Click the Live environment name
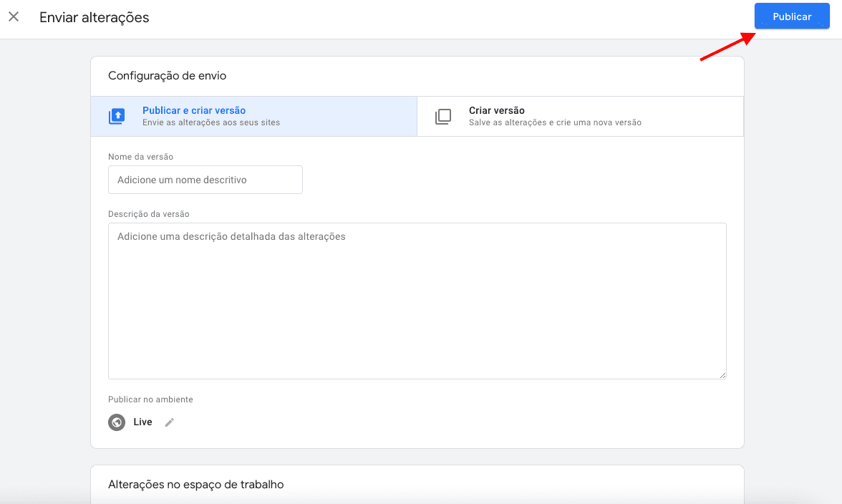The width and height of the screenshot is (842, 504). (x=142, y=422)
